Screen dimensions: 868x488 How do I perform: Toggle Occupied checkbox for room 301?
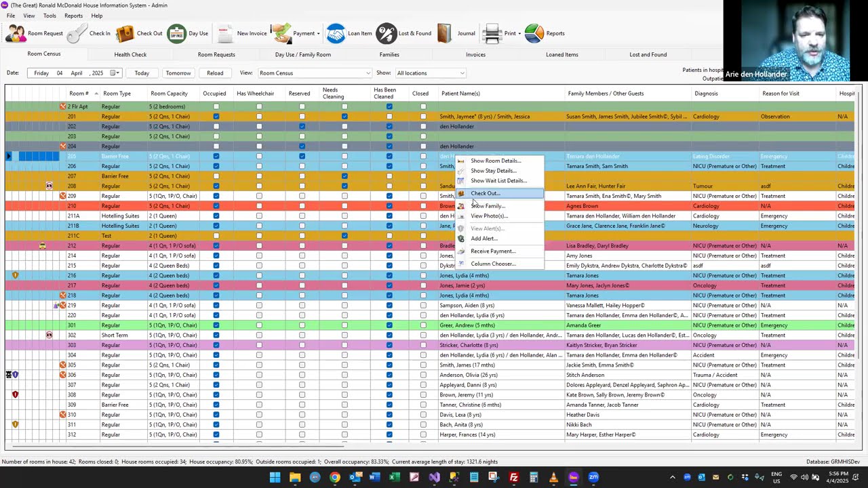(x=216, y=325)
